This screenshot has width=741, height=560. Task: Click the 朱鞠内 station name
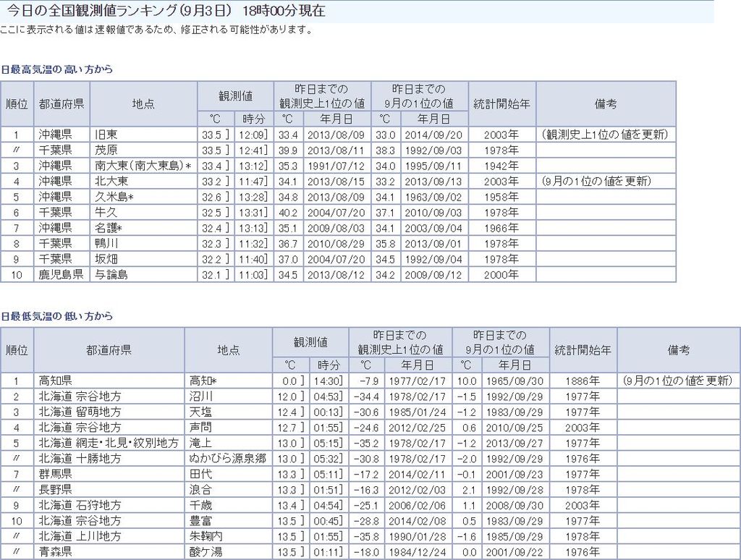tap(206, 536)
